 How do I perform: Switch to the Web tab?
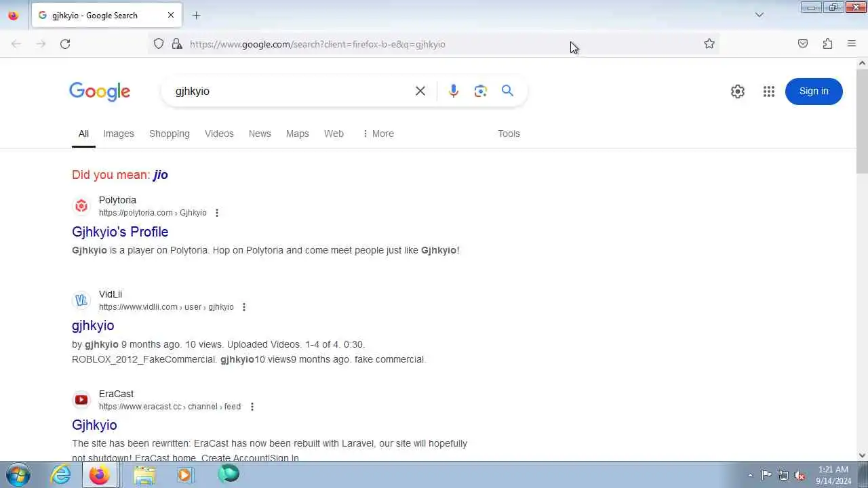(334, 134)
